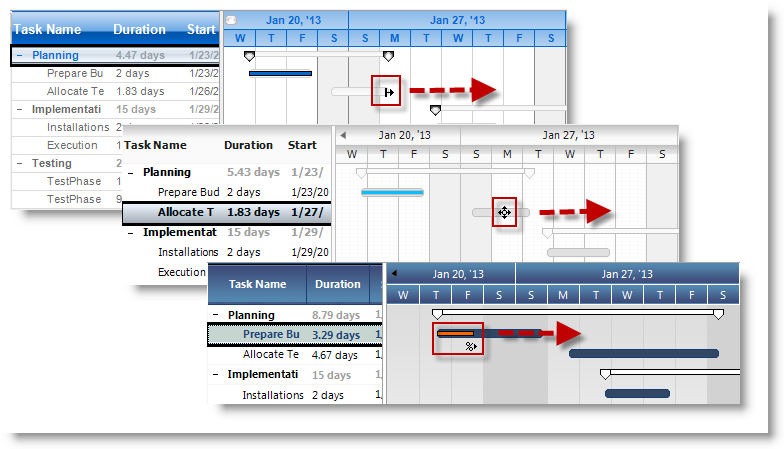Click the Jan 20, '13 week header in the top blue Gantt
The image size is (784, 449).
(x=293, y=20)
